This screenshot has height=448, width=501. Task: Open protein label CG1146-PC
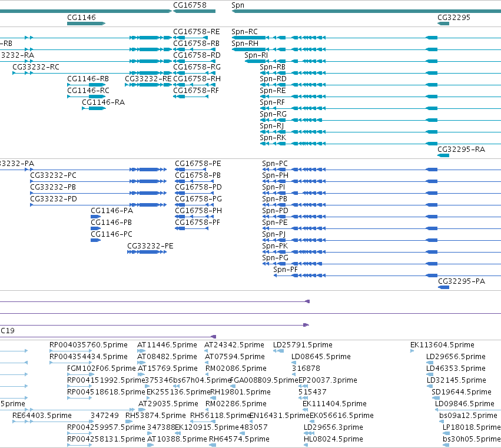pyautogui.click(x=111, y=234)
